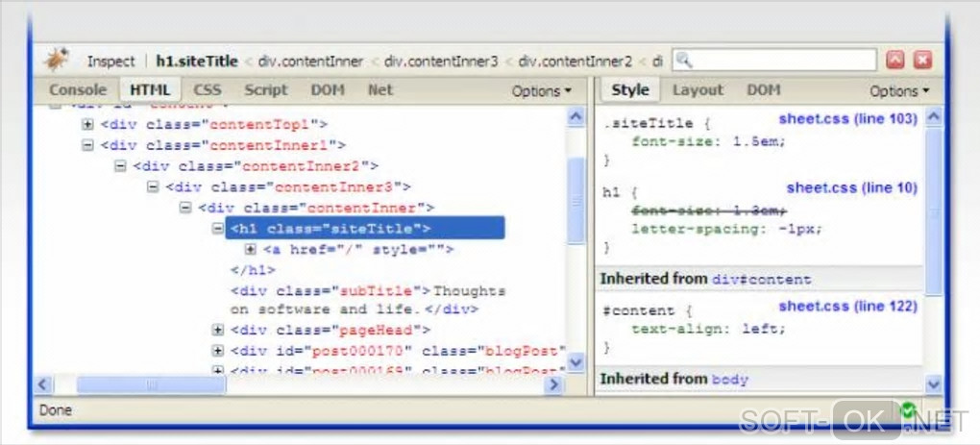The image size is (980, 445).
Task: Collapse the contentInner2 div node
Action: click(x=120, y=165)
